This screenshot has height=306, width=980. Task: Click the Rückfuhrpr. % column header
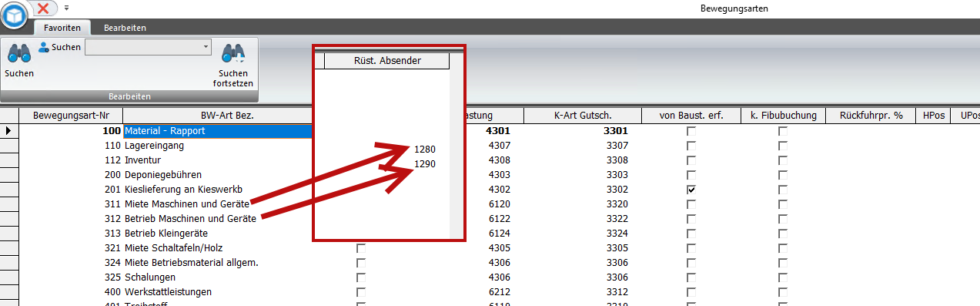point(871,116)
